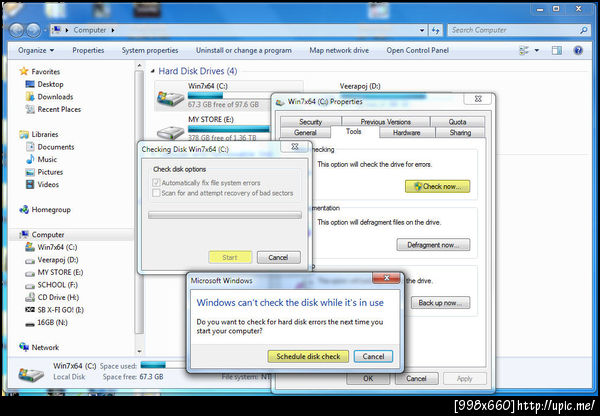Click OK in the Properties window
This screenshot has width=600, height=416.
[368, 378]
